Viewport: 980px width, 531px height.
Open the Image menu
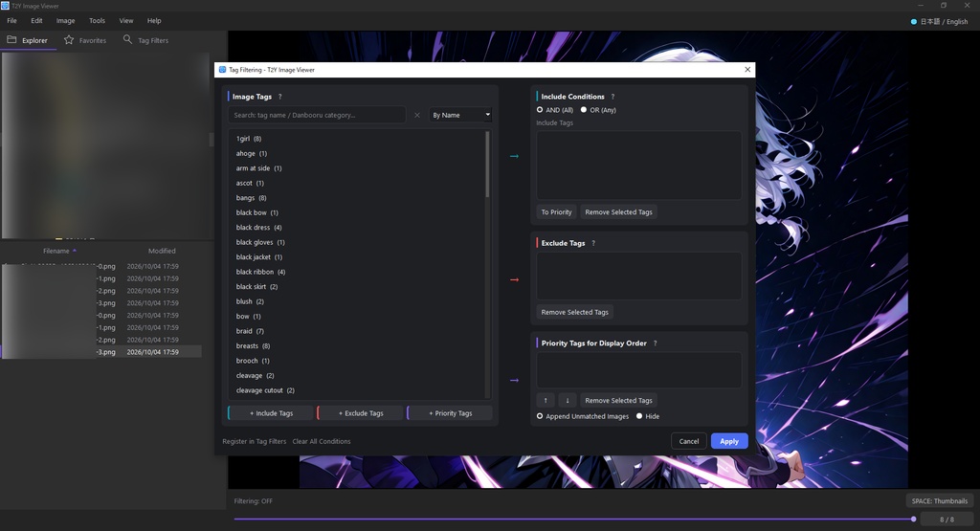tap(66, 21)
